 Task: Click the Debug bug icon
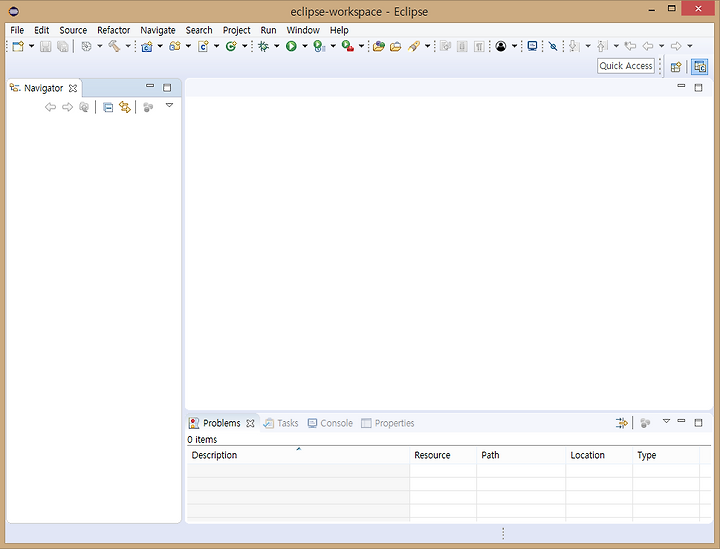[264, 46]
